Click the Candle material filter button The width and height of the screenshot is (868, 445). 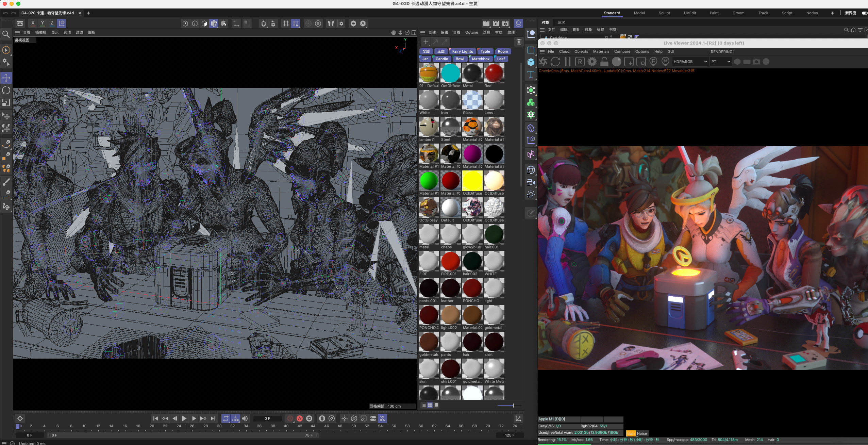(x=441, y=59)
